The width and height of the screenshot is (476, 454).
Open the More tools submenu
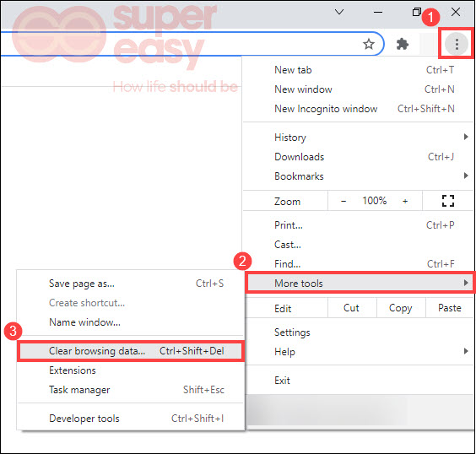[360, 283]
